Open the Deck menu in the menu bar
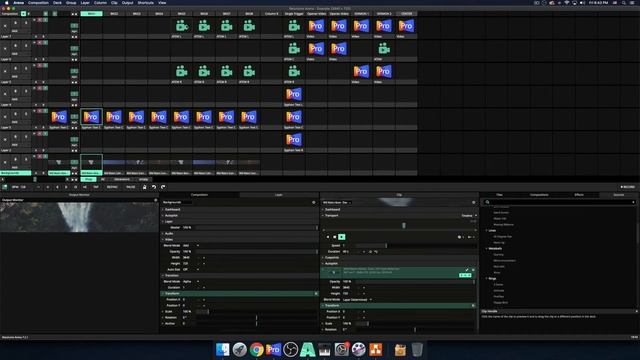 57,2
